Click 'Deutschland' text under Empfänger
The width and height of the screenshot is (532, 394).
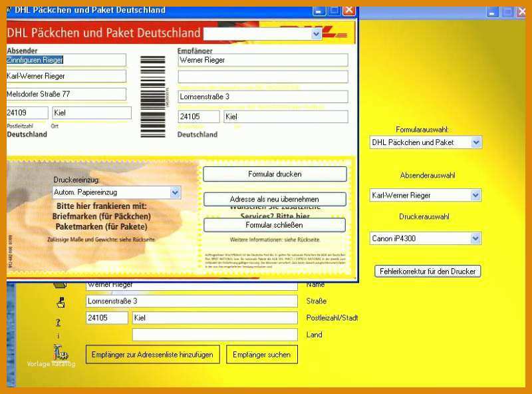[197, 134]
